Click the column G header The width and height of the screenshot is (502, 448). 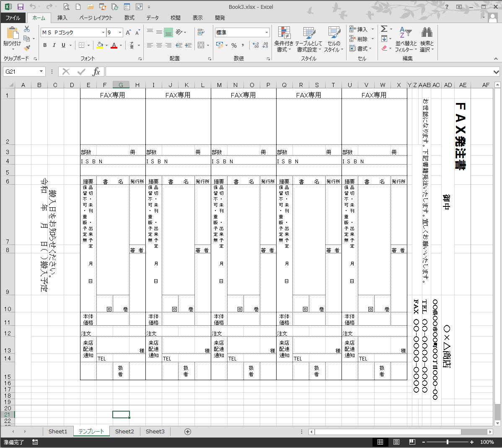121,85
